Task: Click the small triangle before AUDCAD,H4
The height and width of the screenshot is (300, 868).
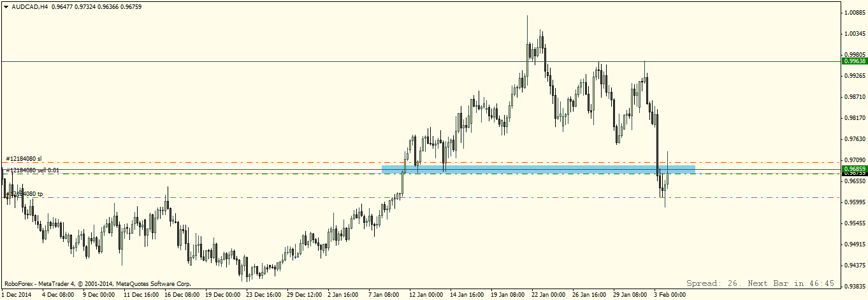Action: 5,7
